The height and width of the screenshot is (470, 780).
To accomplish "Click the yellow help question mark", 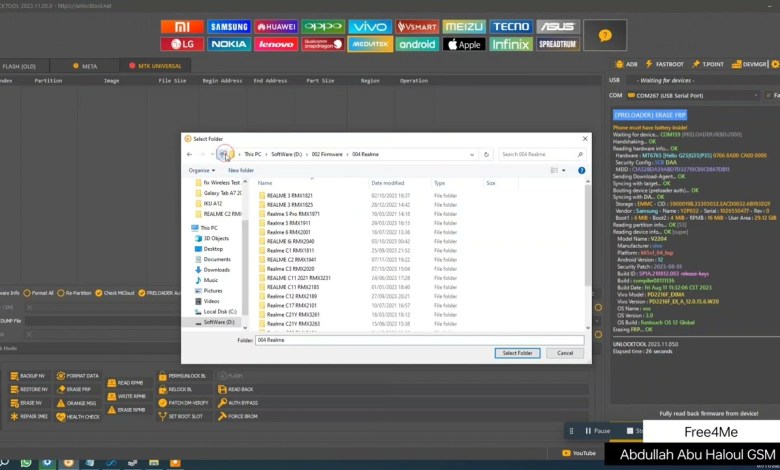I will [x=604, y=36].
